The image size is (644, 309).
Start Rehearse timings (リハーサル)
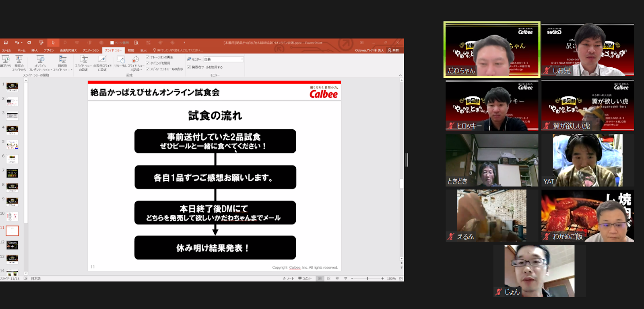pos(120,62)
